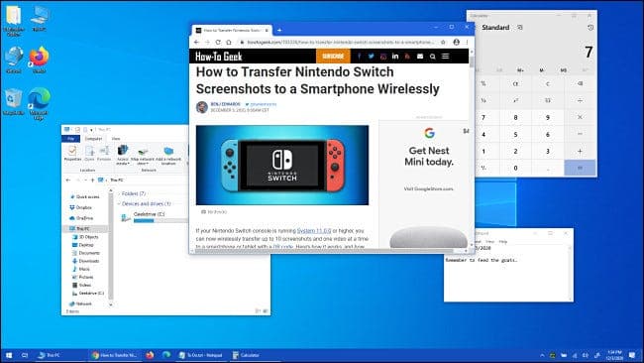The height and width of the screenshot is (363, 644).
Task: Click the equals button in Calculator
Action: (580, 168)
